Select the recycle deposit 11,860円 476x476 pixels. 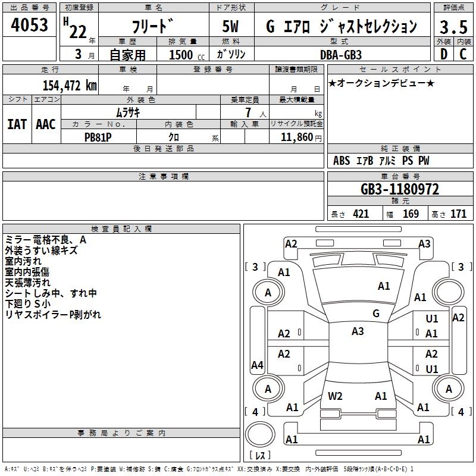[x=301, y=137]
